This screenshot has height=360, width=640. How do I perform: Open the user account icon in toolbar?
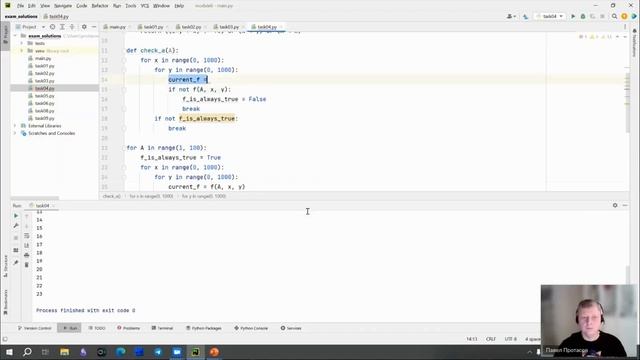[x=511, y=16]
